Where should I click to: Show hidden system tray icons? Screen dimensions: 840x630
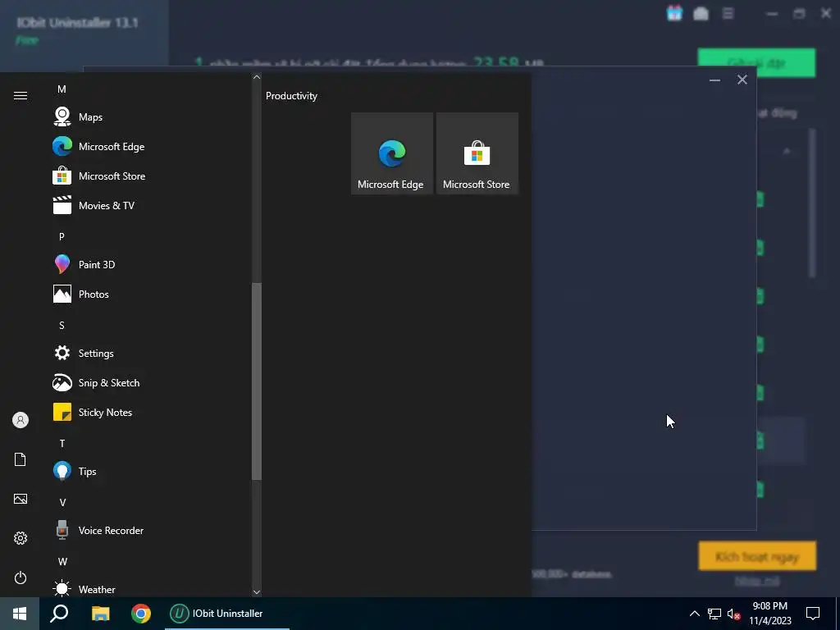tap(694, 614)
